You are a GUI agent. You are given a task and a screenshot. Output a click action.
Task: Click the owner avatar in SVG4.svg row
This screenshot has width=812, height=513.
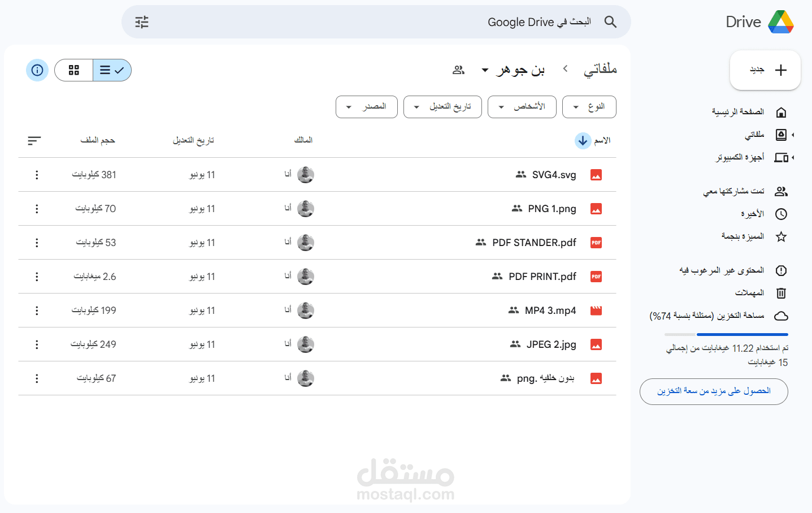(306, 175)
